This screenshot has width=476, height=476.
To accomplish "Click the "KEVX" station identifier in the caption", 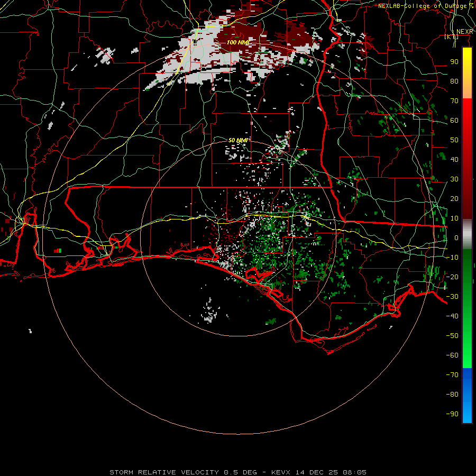I will tap(281, 472).
